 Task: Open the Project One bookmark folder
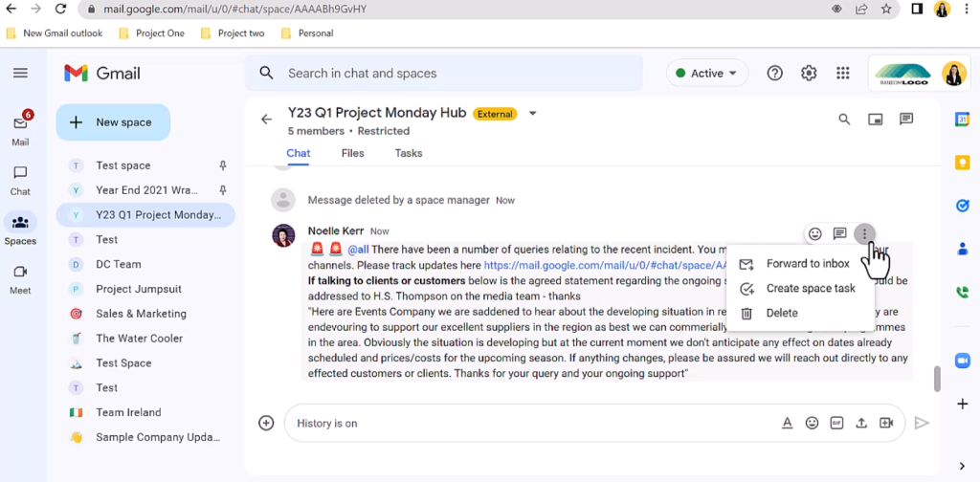[x=151, y=33]
